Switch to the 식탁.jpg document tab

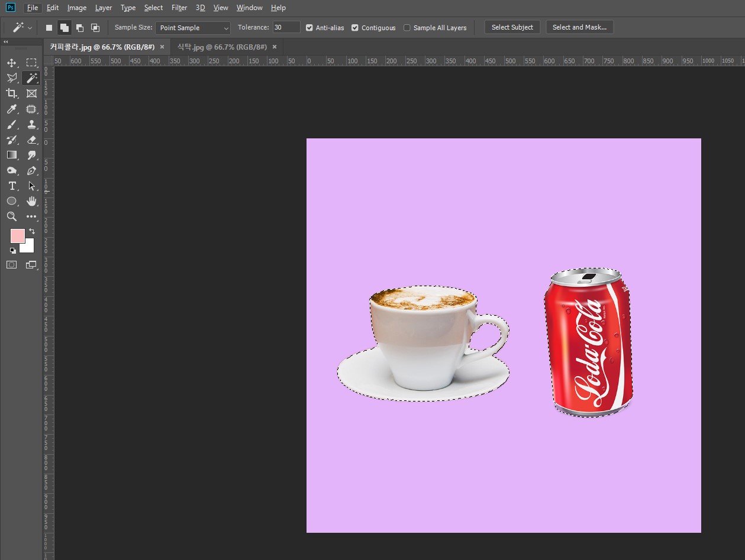pyautogui.click(x=222, y=47)
